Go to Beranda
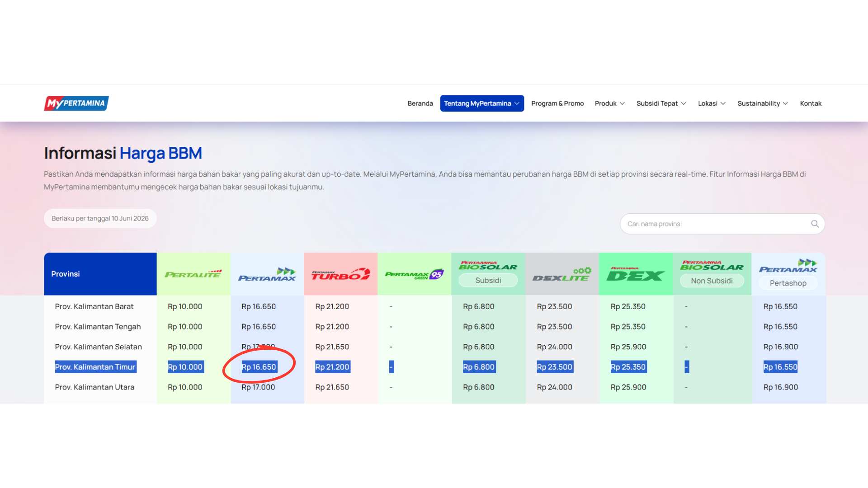868x488 pixels. tap(420, 103)
